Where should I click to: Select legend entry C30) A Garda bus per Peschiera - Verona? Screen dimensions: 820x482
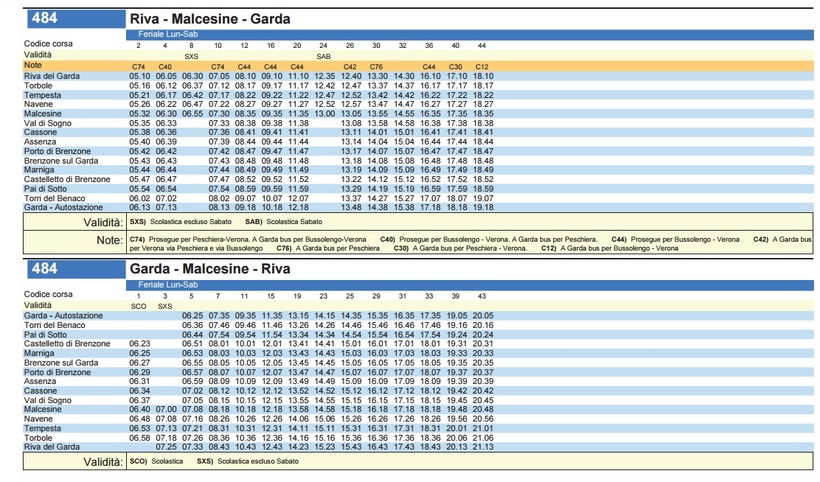[460, 248]
